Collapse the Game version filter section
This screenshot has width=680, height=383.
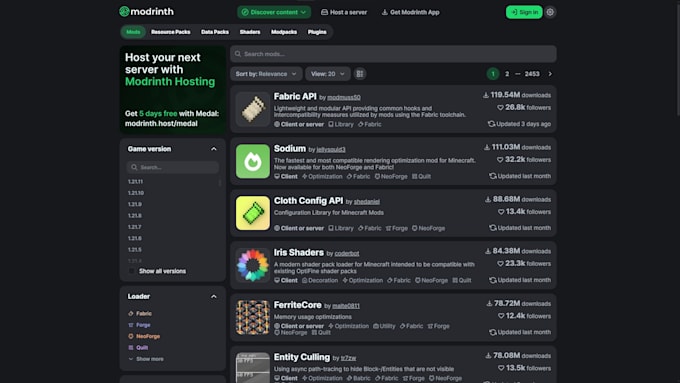pos(214,149)
